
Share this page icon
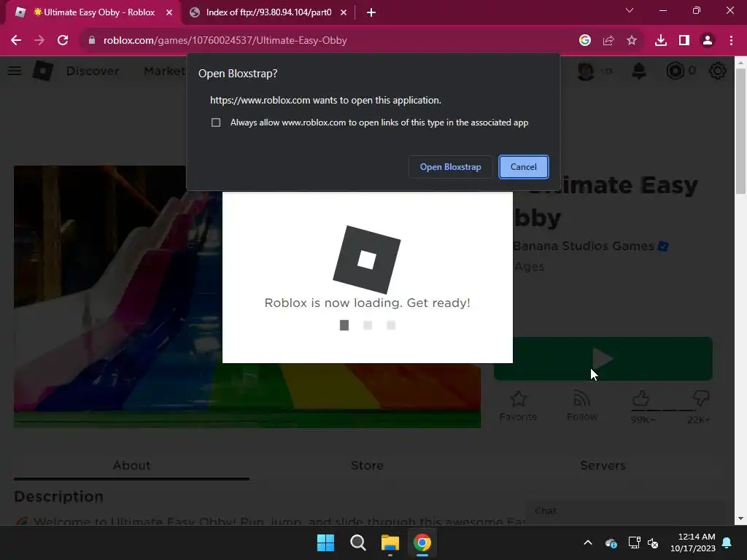608,41
